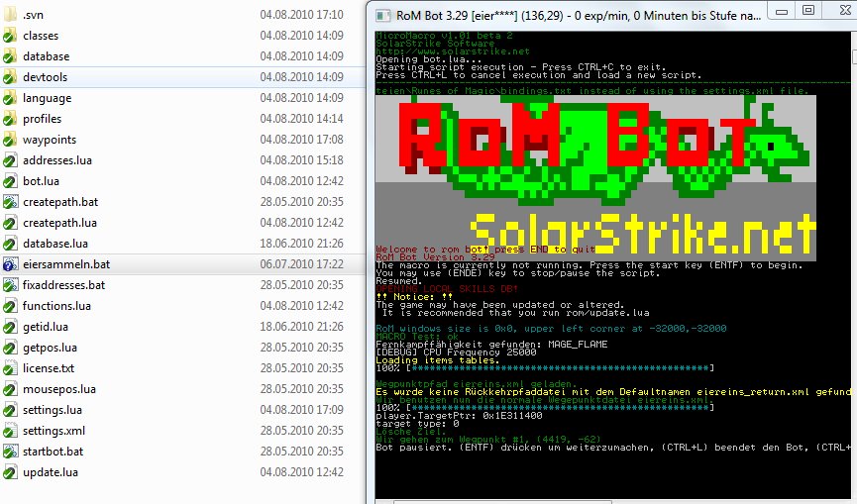Select the update.lua file name
This screenshot has height=504, width=857.
click(x=50, y=472)
